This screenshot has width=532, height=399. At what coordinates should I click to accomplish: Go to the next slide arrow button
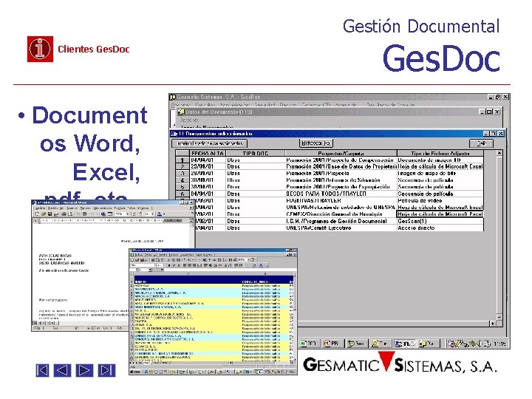coord(84,370)
